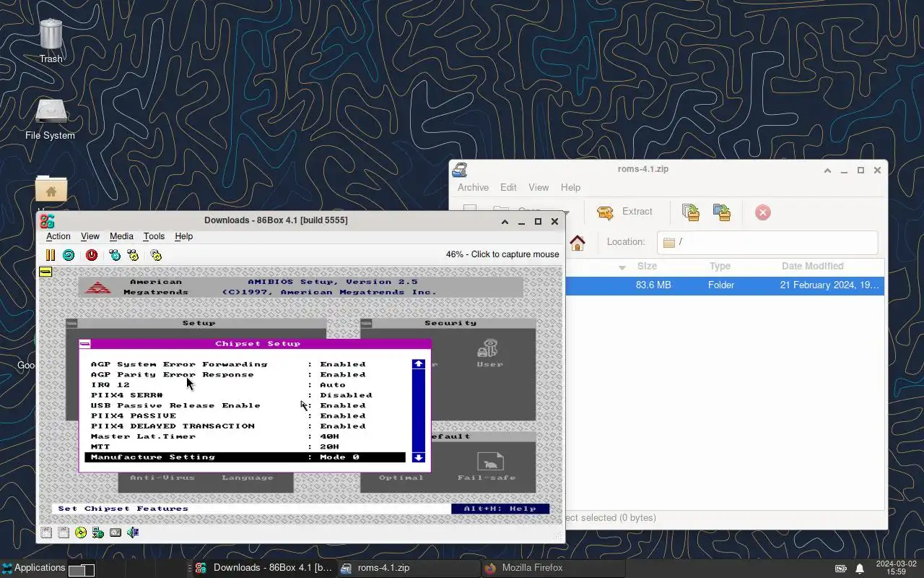The image size is (924, 578).
Task: Click the clock showing 15:59
Action: (x=896, y=568)
